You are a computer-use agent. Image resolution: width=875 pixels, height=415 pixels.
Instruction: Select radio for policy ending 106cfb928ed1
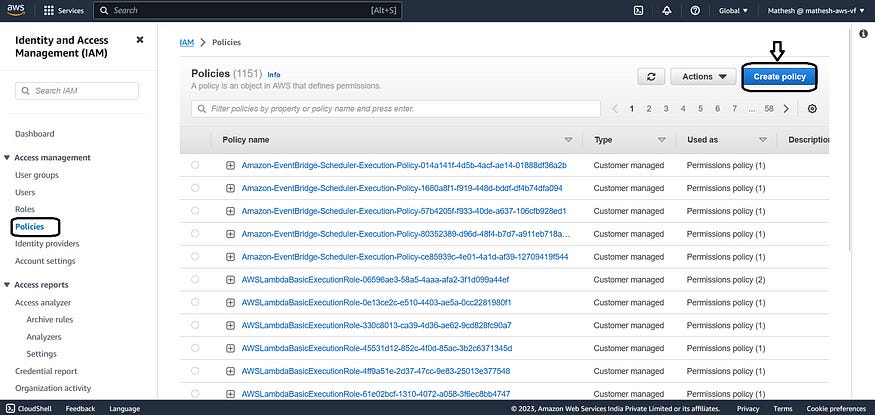click(x=195, y=210)
